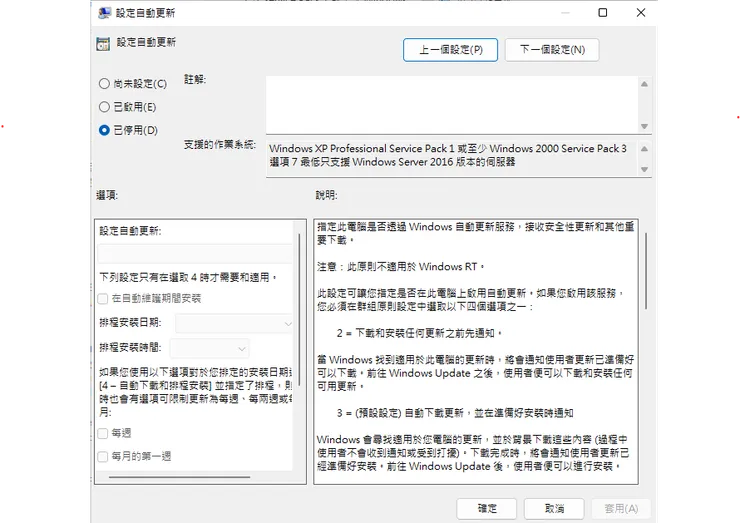Click inside the 註解 comment text box
Screen dimensions: 740x523
coord(452,105)
